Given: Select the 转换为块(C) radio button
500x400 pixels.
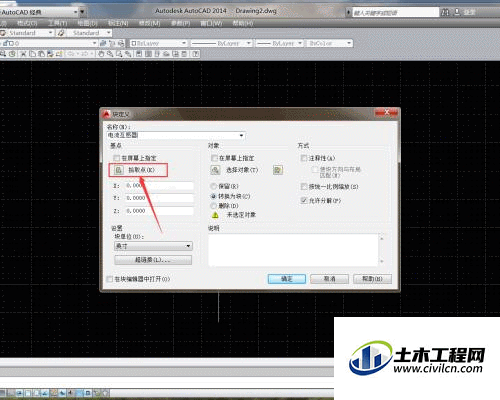Looking at the screenshot, I should [214, 196].
